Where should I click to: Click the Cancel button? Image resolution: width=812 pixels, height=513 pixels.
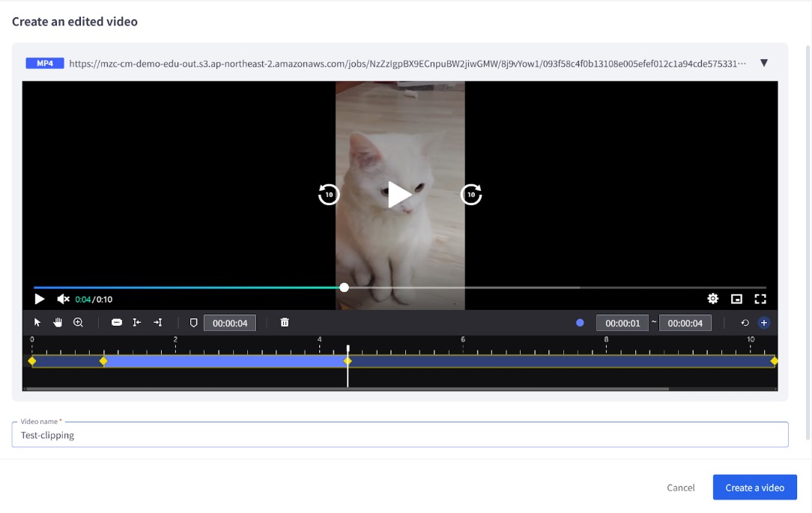(680, 488)
